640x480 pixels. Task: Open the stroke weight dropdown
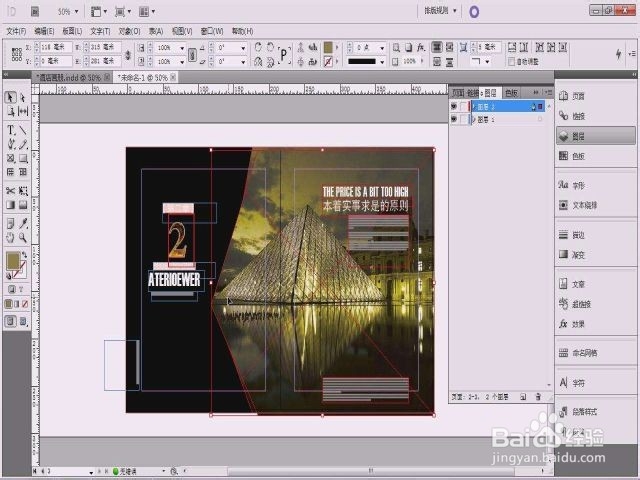[382, 48]
